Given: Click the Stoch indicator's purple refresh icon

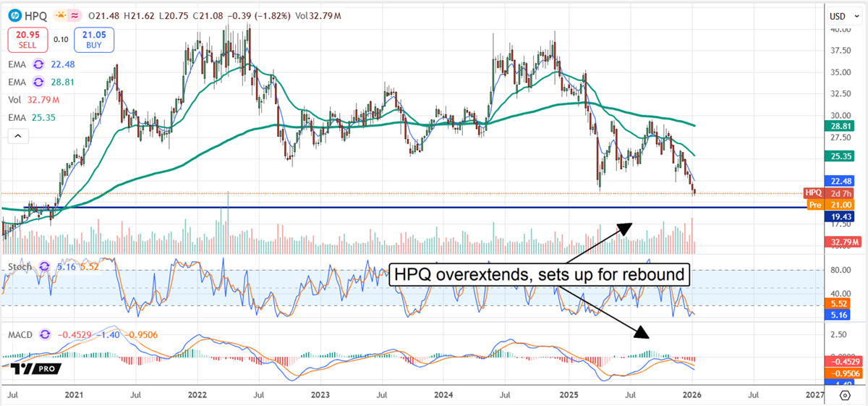Looking at the screenshot, I should pyautogui.click(x=43, y=268).
